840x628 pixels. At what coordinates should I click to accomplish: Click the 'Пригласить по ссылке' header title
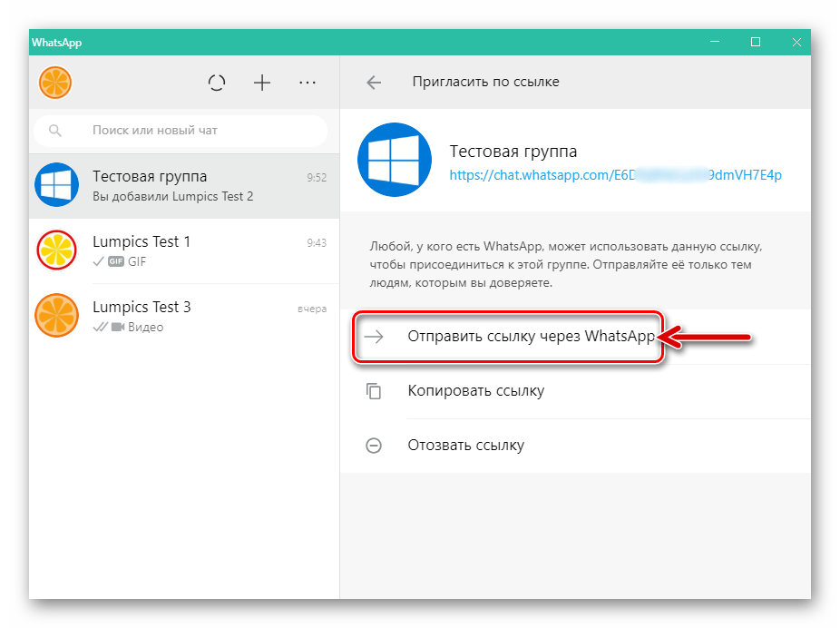click(x=486, y=82)
